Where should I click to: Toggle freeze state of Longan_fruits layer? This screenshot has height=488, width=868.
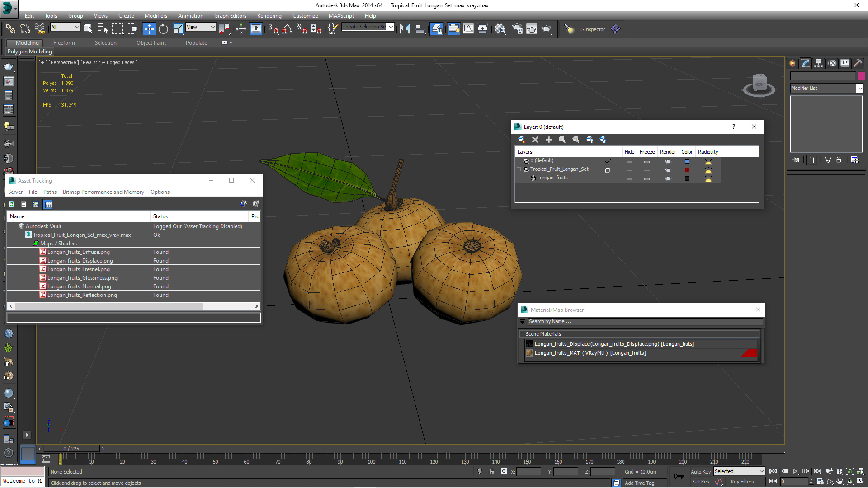click(x=647, y=178)
